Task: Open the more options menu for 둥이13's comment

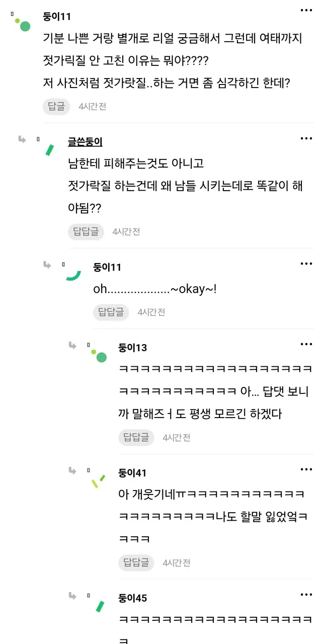Action: click(x=306, y=344)
